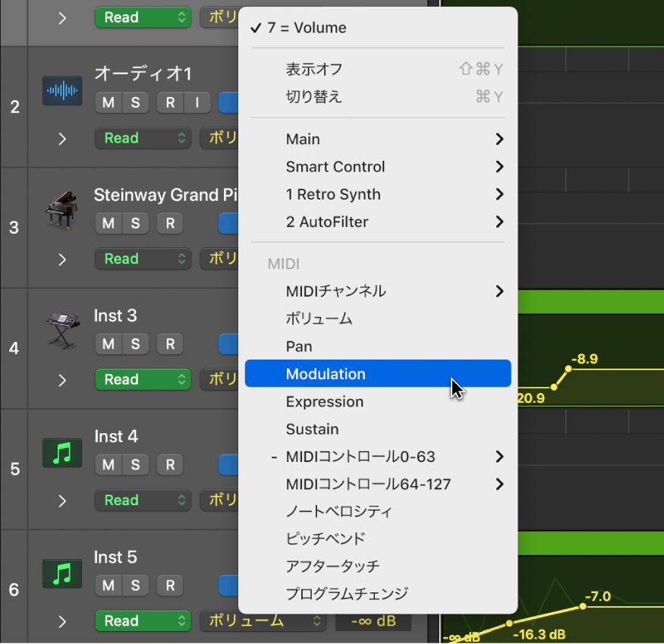The width and height of the screenshot is (664, 644).
Task: Click the green note icon on Inst 5
Action: pos(61,573)
